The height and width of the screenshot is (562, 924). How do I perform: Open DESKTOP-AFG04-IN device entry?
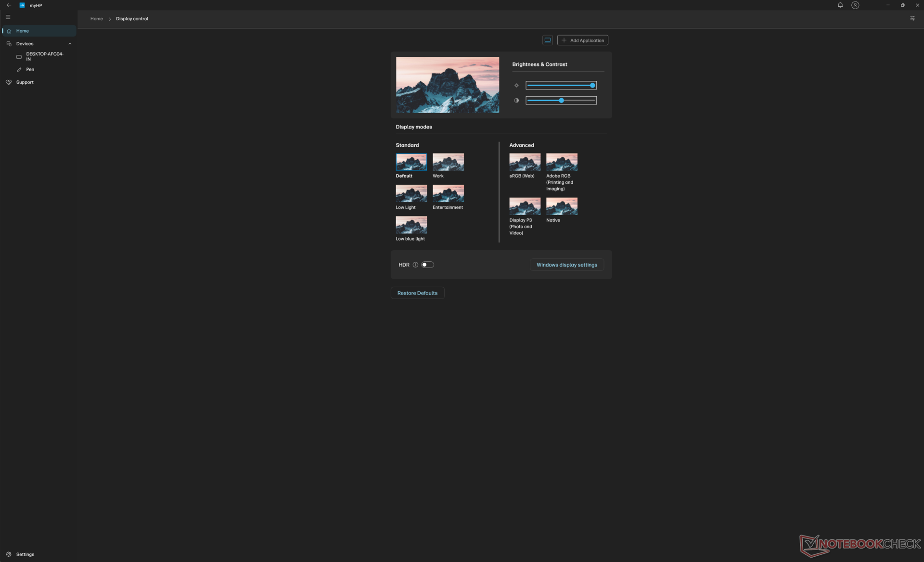(x=44, y=56)
